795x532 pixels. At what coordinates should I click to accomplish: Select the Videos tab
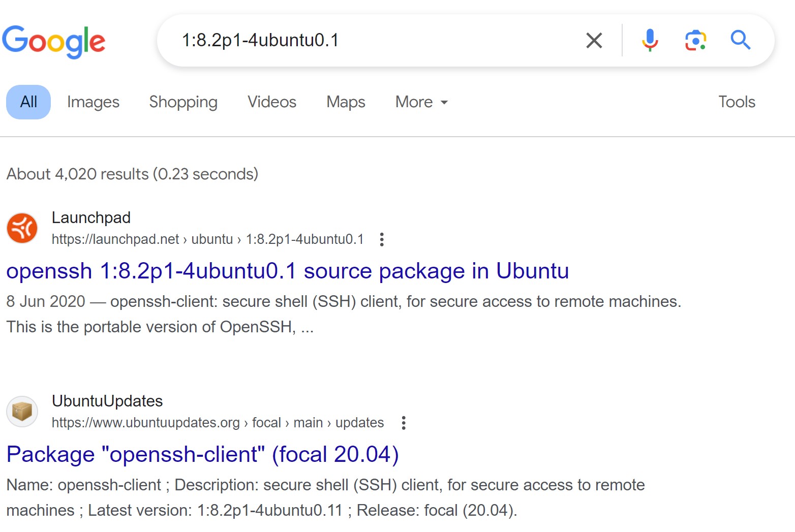(x=272, y=102)
